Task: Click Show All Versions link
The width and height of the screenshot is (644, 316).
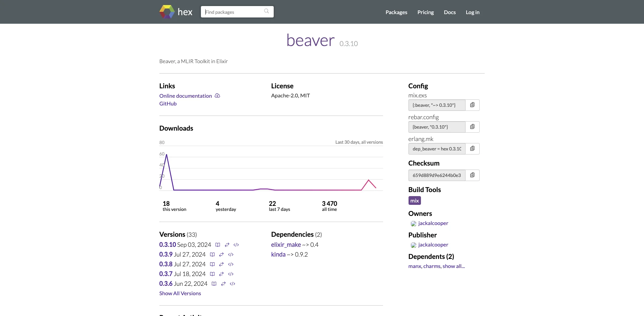Action: pos(180,293)
